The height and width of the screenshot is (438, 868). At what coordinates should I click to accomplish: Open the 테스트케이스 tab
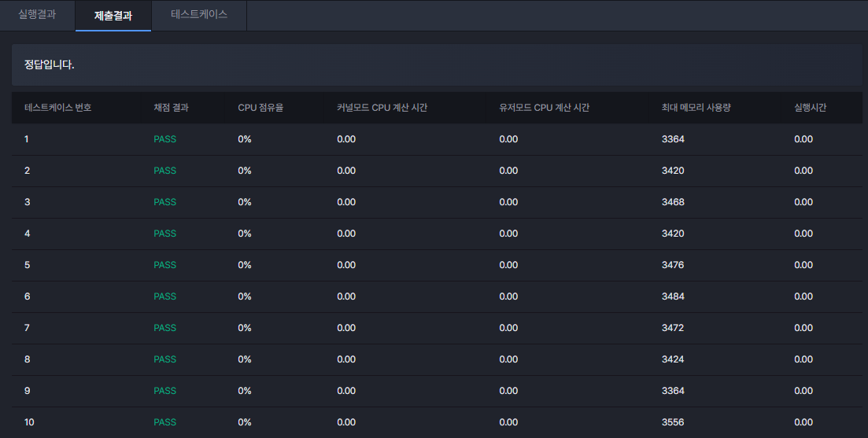tap(199, 15)
